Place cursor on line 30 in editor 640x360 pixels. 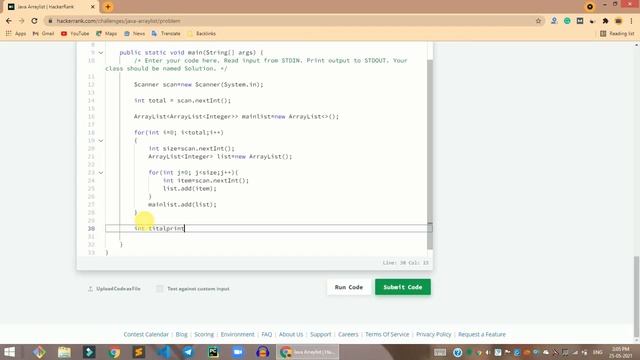coord(269,228)
